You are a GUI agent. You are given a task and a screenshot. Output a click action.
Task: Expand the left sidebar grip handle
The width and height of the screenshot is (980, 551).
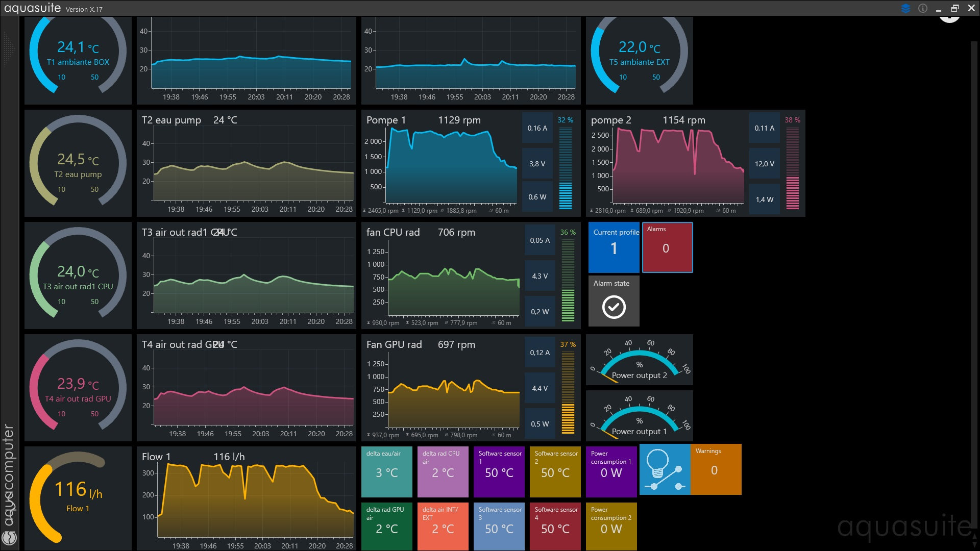pos(9,49)
